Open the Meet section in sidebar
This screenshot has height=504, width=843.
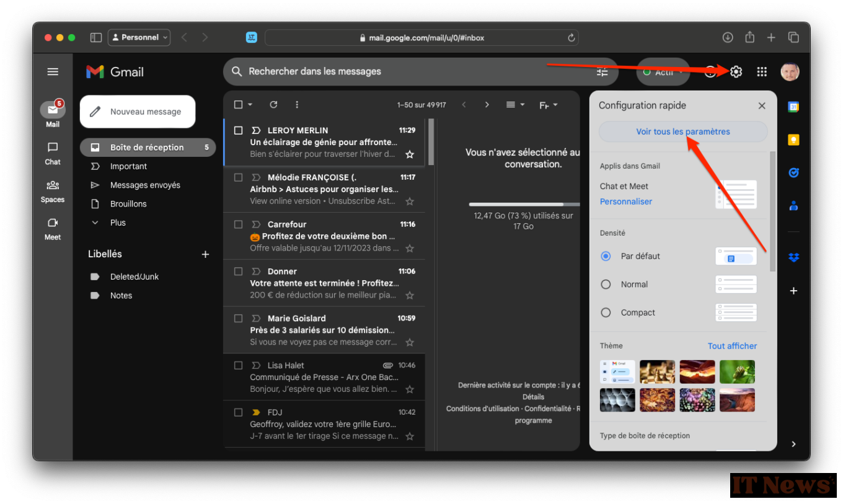point(53,228)
